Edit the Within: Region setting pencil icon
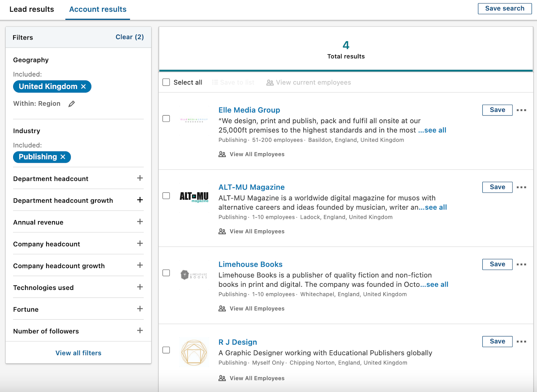This screenshot has height=392, width=537. [x=71, y=104]
